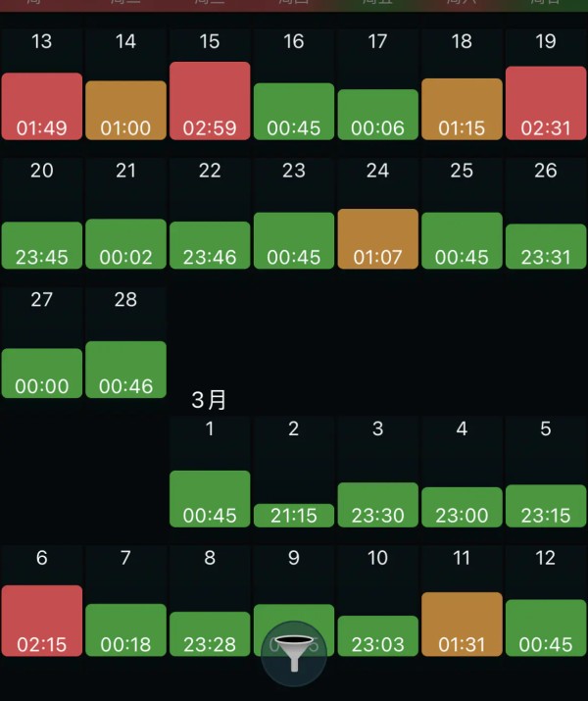The width and height of the screenshot is (588, 701).
Task: Select day 17 entry 00:06
Action: click(378, 115)
